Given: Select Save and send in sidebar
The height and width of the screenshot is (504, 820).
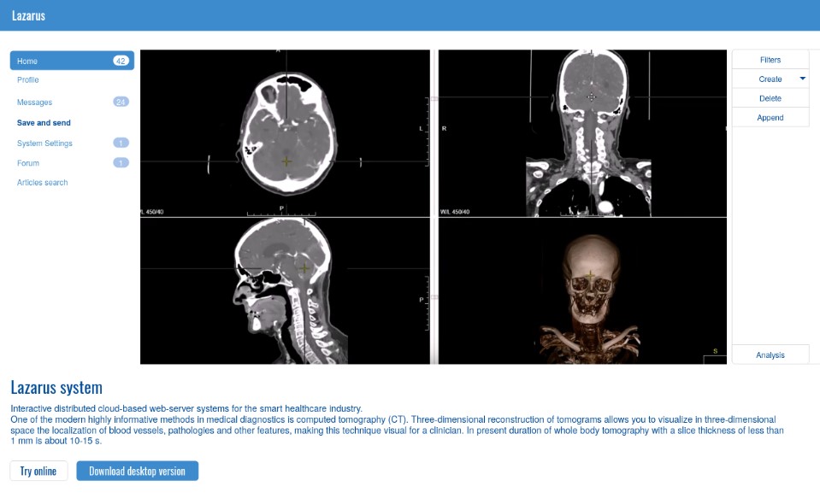Looking at the screenshot, I should (44, 123).
